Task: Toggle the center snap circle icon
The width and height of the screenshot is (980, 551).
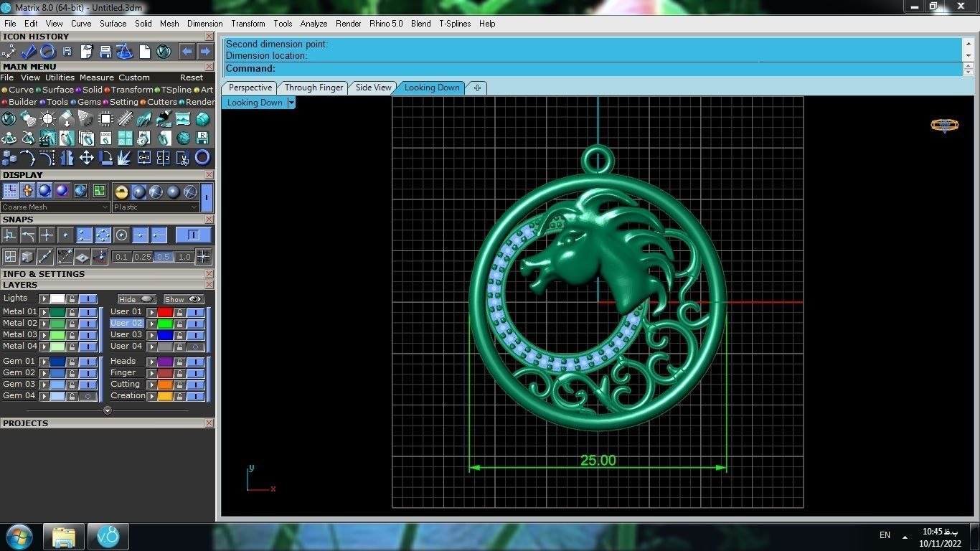Action: pyautogui.click(x=121, y=235)
